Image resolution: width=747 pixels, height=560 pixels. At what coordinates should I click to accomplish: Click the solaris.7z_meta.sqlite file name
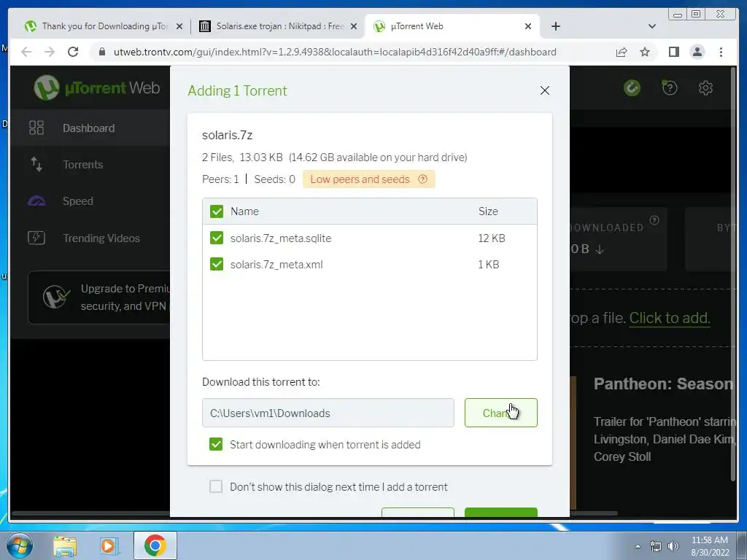click(281, 238)
